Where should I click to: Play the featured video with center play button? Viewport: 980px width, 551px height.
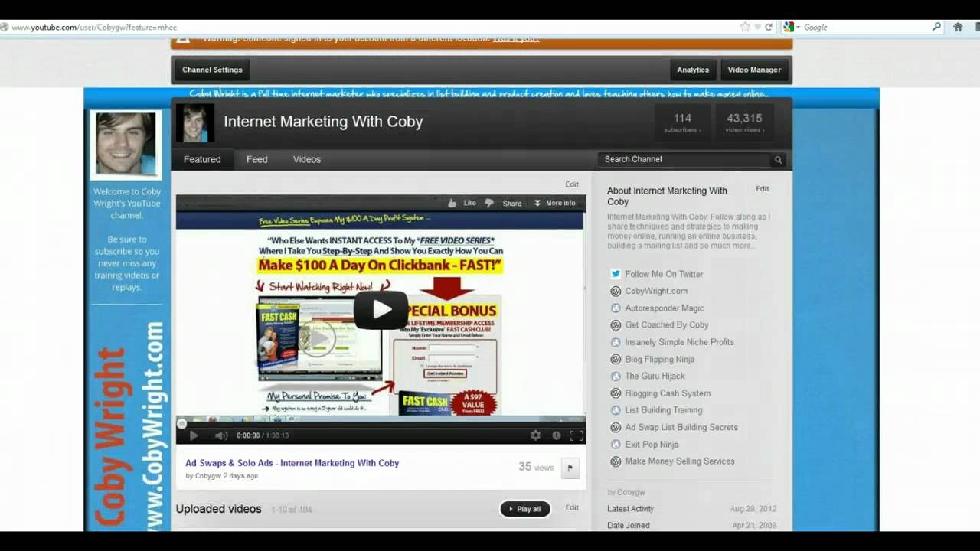[381, 309]
